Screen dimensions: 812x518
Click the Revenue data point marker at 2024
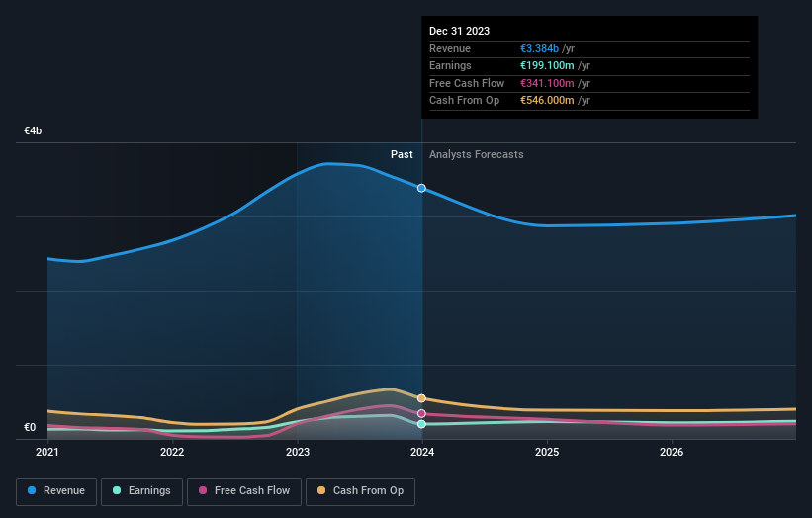point(421,188)
